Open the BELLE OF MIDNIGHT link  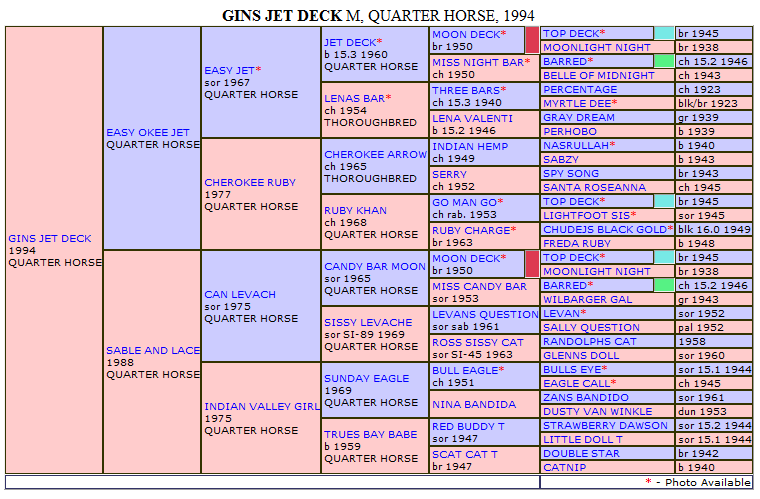click(x=599, y=76)
